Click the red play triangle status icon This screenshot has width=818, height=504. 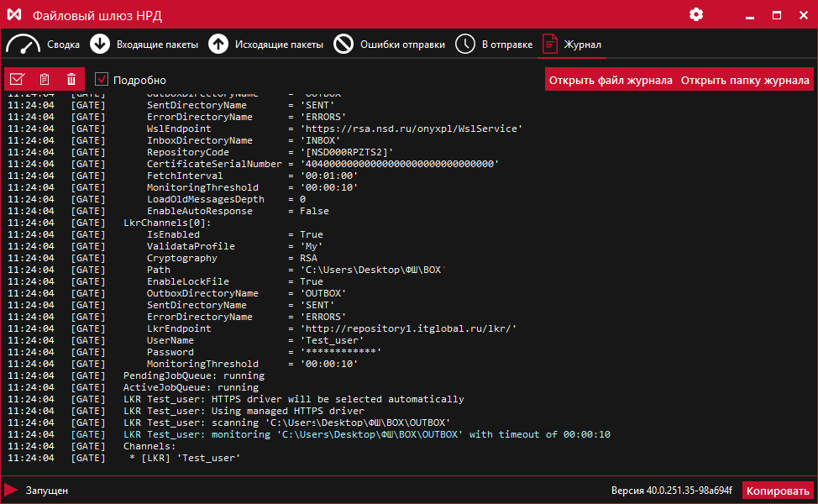point(12,490)
